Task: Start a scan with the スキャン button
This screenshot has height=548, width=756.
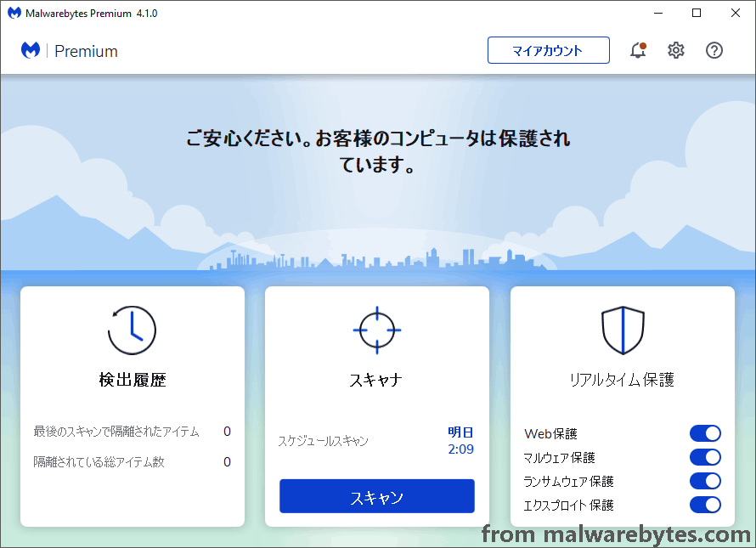Action: (x=377, y=496)
